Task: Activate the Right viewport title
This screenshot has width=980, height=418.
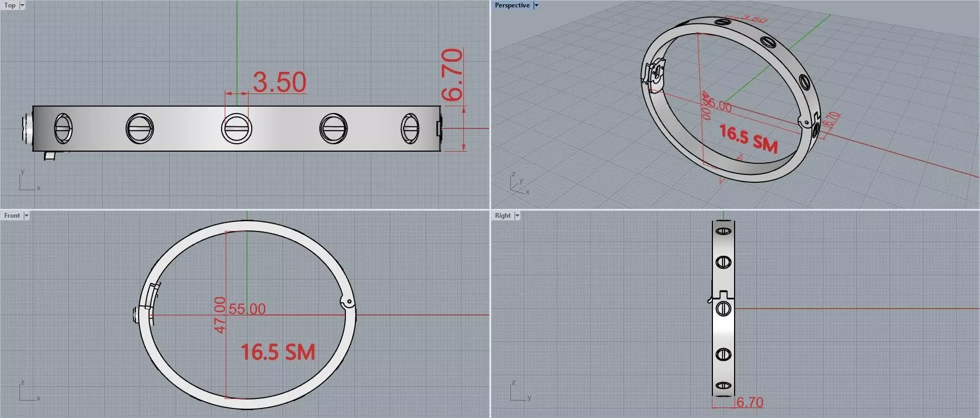Action: pos(503,216)
